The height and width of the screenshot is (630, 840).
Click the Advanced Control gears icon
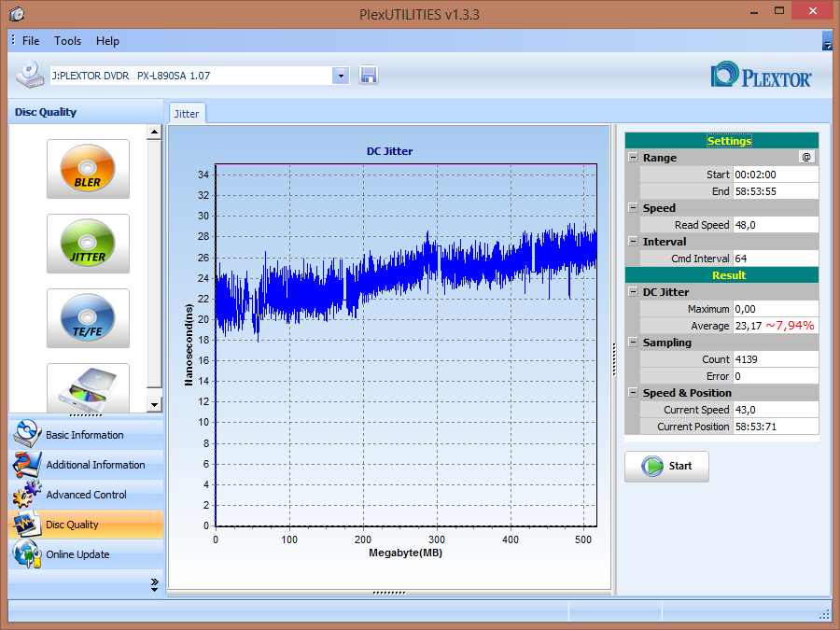point(27,494)
